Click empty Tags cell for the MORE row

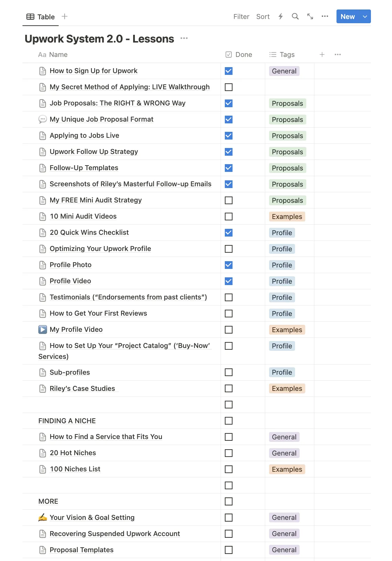289,502
